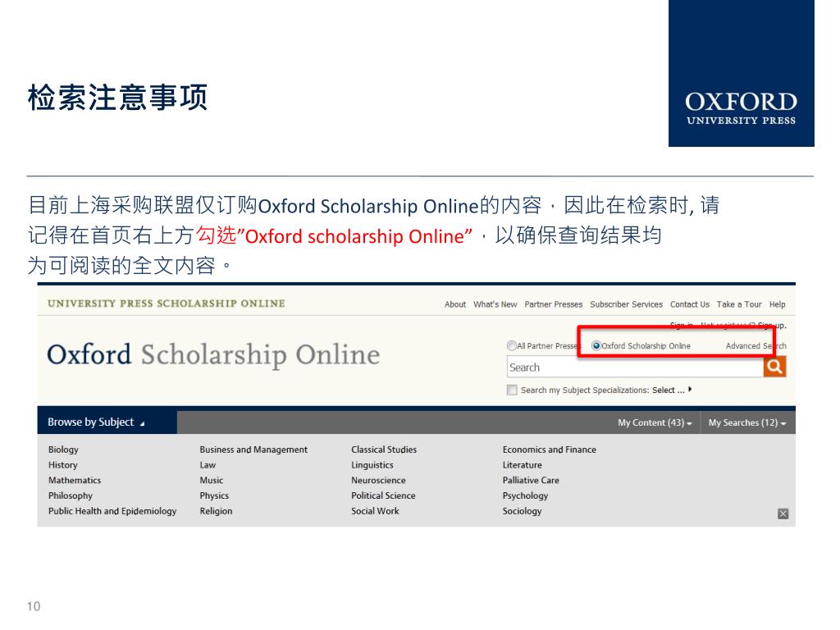Image resolution: width=840 pixels, height=630 pixels.
Task: Browse Public Health and Epidemiology subject
Action: click(112, 511)
